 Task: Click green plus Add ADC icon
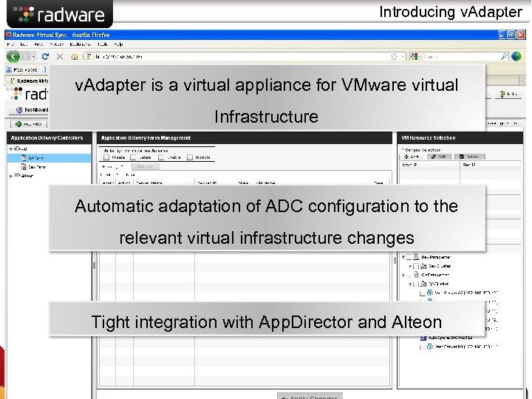[x=18, y=124]
